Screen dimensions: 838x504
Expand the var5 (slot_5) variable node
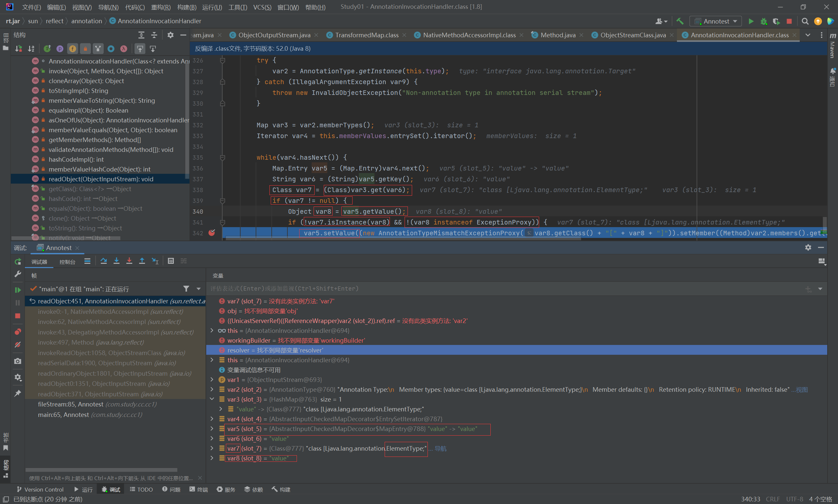click(x=212, y=429)
